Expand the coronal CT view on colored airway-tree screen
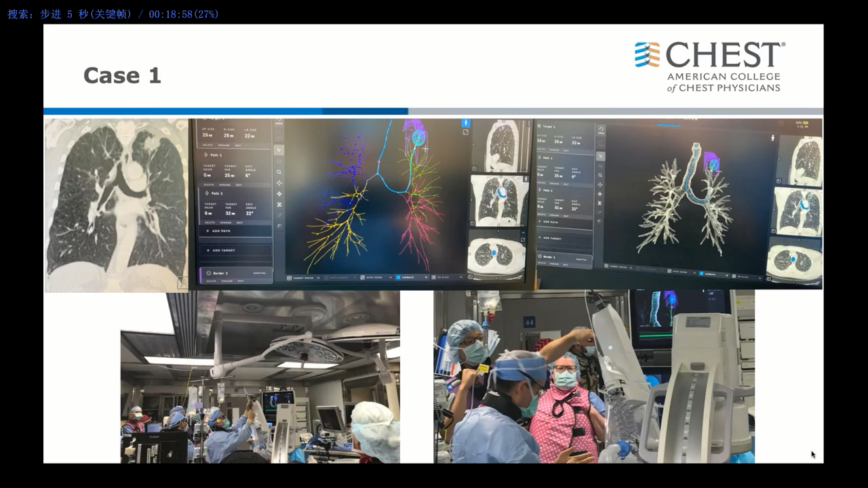The width and height of the screenshot is (868, 488). [x=473, y=223]
